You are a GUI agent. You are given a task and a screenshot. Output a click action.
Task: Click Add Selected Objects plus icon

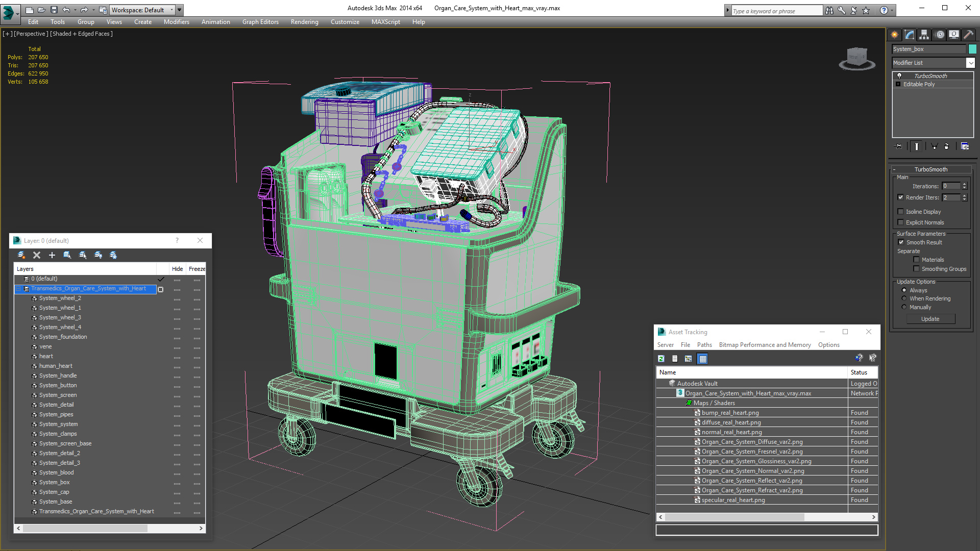tap(52, 255)
